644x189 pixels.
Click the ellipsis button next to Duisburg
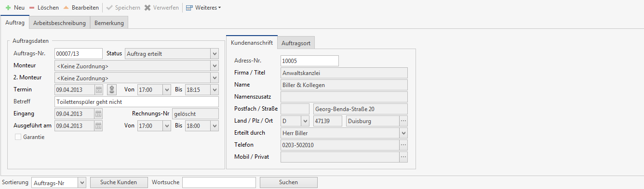[403, 121]
